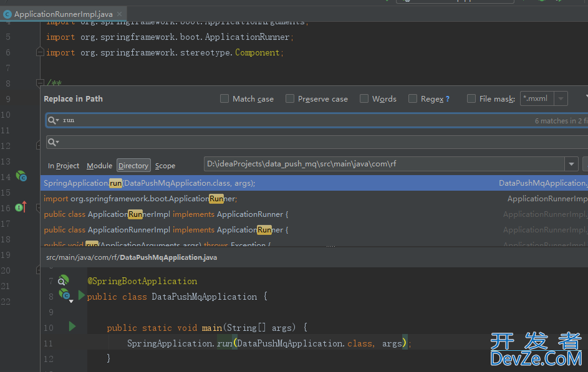Image resolution: width=588 pixels, height=372 pixels.
Task: Select the SpringApplication.run search result
Action: tap(314, 183)
